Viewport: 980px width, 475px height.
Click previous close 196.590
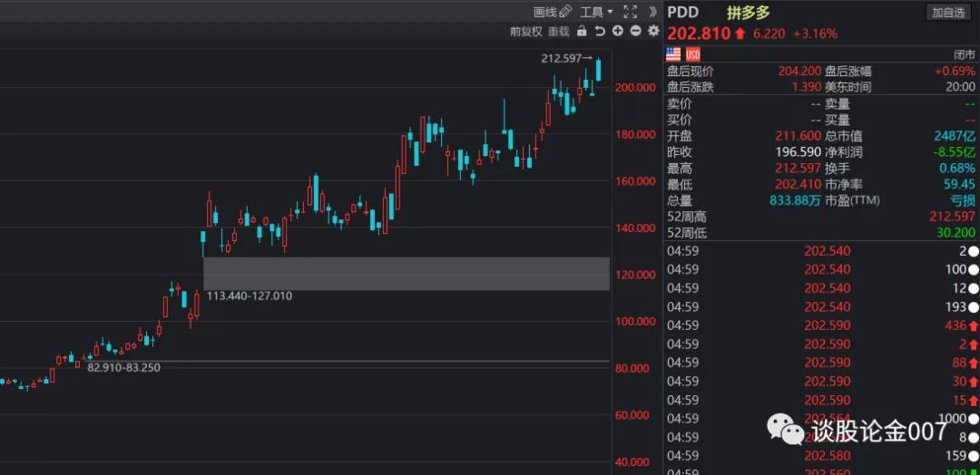pos(799,152)
